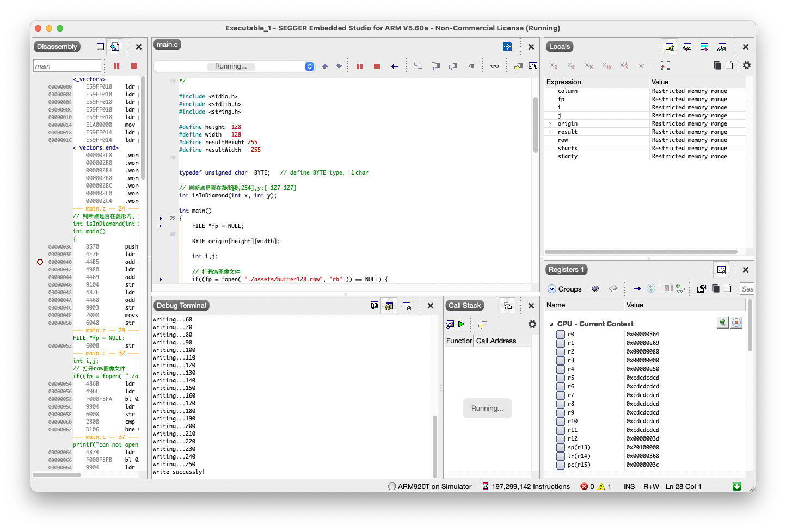Click the black chip icon in Registers toolbar
786x532 pixels.
pos(595,289)
